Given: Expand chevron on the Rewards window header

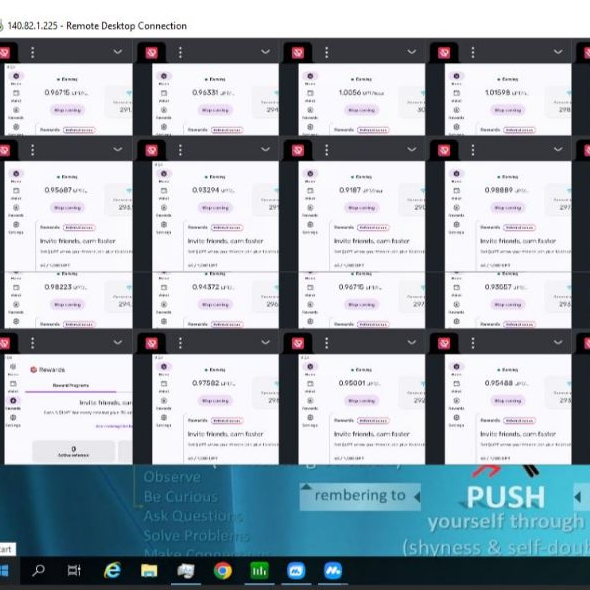Looking at the screenshot, I should pos(118,342).
